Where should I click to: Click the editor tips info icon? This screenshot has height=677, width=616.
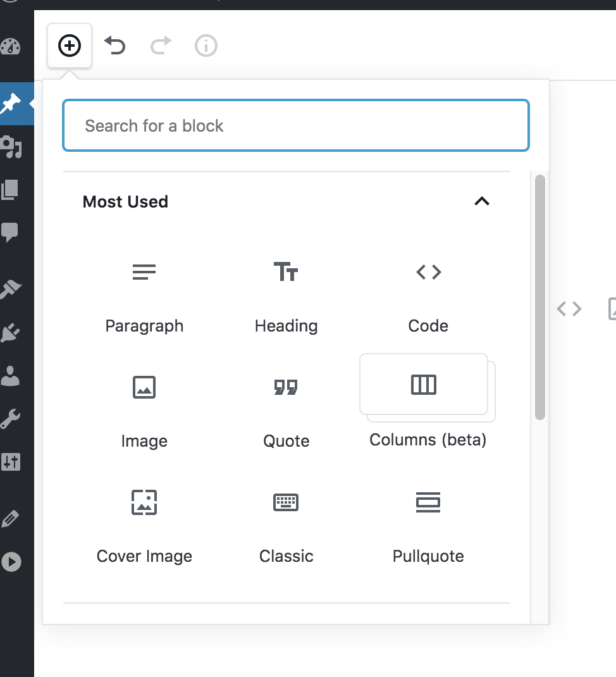tap(206, 46)
